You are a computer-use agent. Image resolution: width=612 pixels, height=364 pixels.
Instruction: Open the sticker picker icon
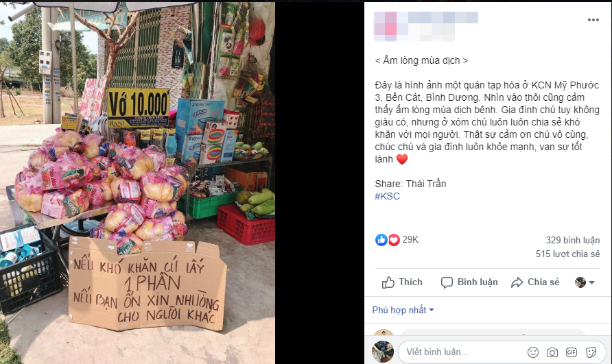click(x=591, y=352)
